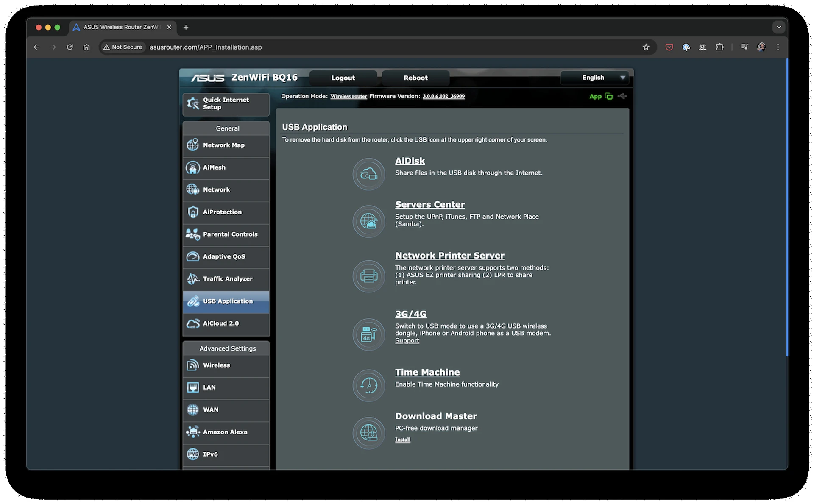Image resolution: width=814 pixels, height=504 pixels.
Task: Click the Not Secure site info badge
Action: click(123, 47)
